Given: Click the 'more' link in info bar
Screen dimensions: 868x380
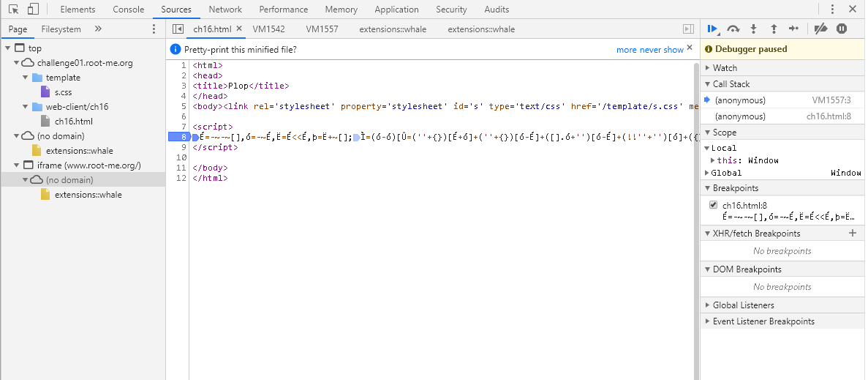Looking at the screenshot, I should click(x=627, y=50).
